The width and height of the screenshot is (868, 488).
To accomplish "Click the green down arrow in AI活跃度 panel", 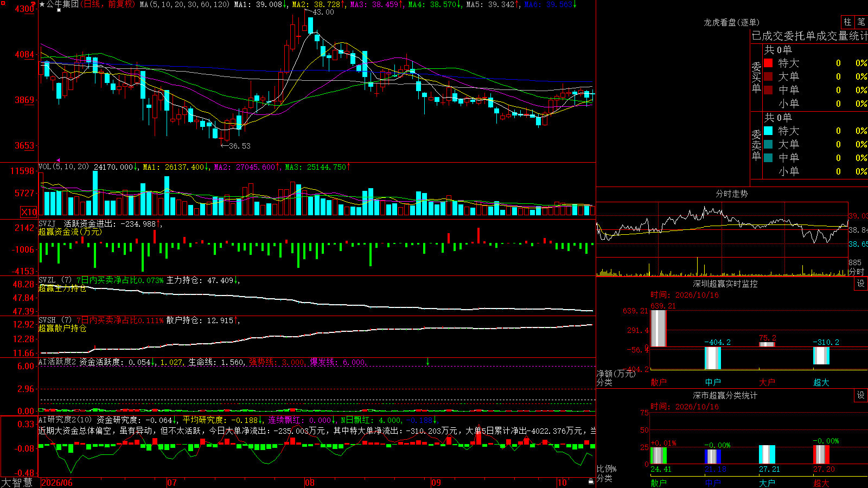I will pyautogui.click(x=427, y=362).
